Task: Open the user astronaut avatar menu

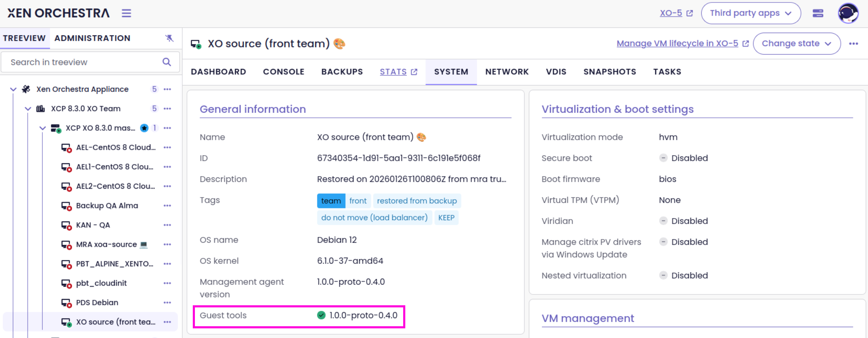Action: (848, 13)
